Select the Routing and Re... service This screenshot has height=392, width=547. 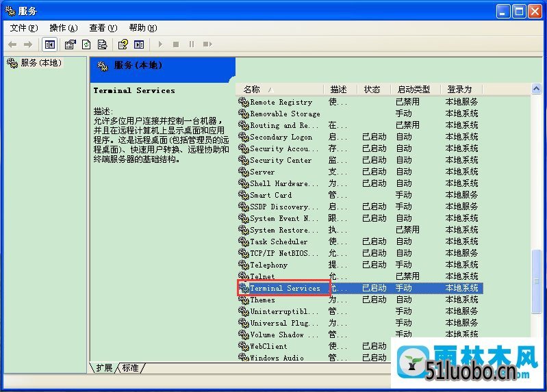click(283, 126)
